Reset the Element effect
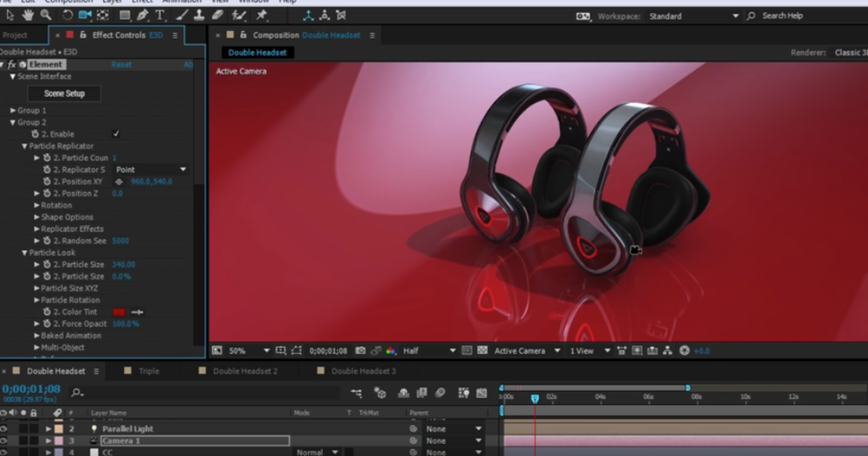868x456 pixels. [122, 64]
